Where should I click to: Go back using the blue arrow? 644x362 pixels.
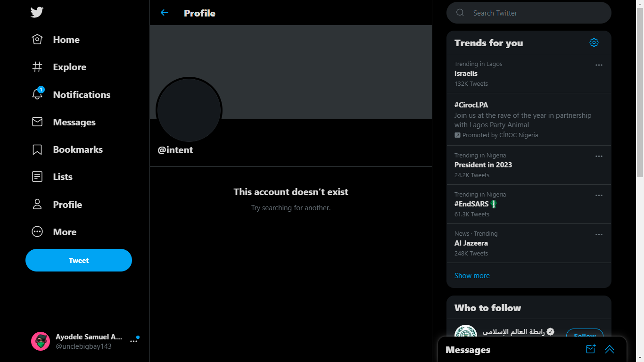point(165,13)
